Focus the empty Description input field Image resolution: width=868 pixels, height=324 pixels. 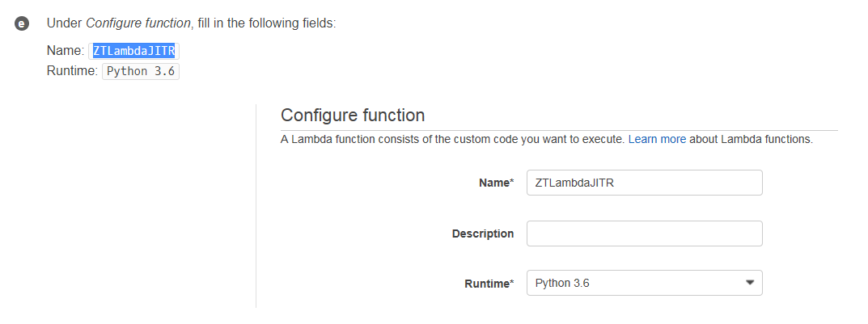(x=645, y=234)
